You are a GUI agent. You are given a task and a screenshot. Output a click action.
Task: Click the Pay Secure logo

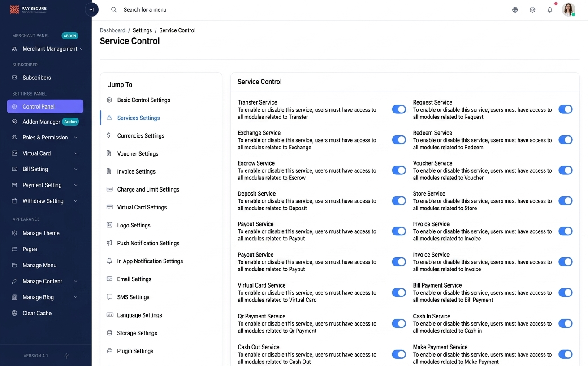pyautogui.click(x=28, y=9)
